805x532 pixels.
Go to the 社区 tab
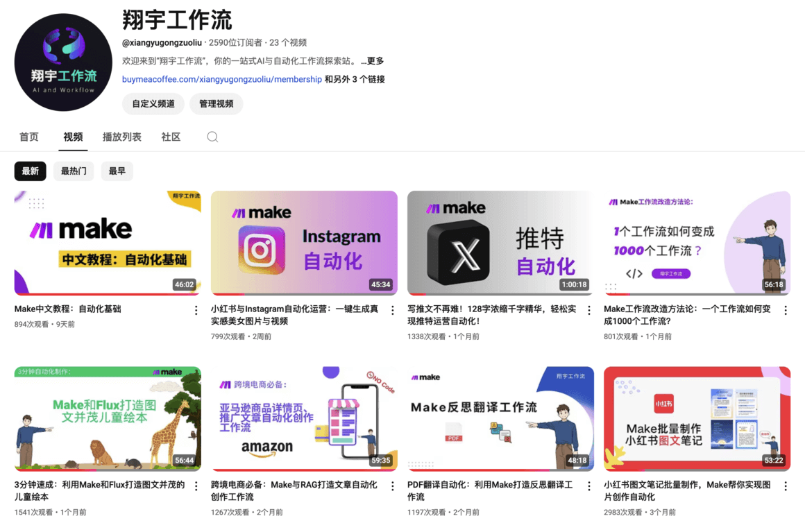pos(171,137)
